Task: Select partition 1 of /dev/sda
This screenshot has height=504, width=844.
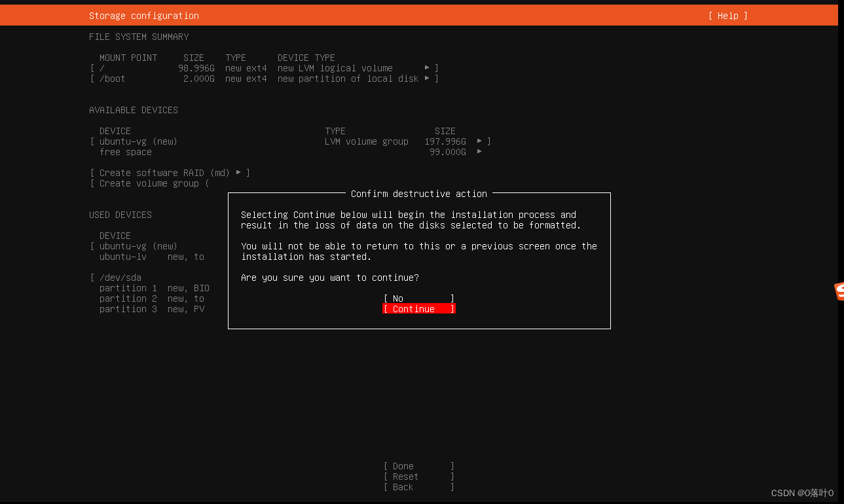Action: [154, 288]
